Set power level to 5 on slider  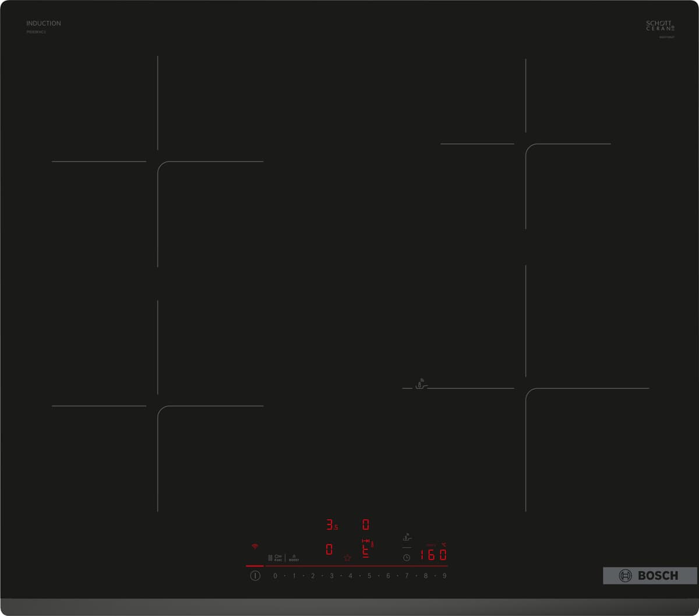[369, 576]
